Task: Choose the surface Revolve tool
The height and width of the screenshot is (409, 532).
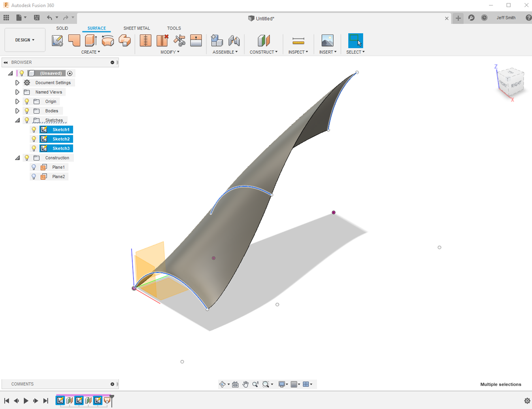Action: click(x=108, y=41)
